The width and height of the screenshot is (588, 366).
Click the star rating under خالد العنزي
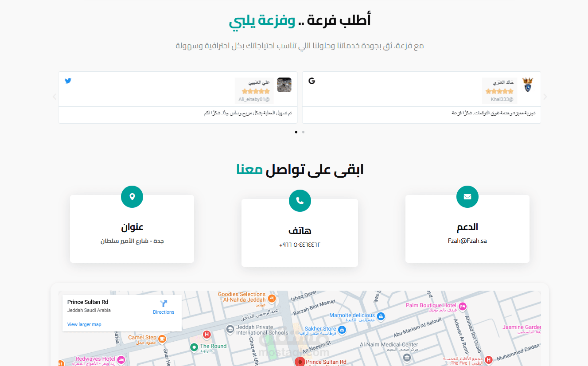click(499, 91)
